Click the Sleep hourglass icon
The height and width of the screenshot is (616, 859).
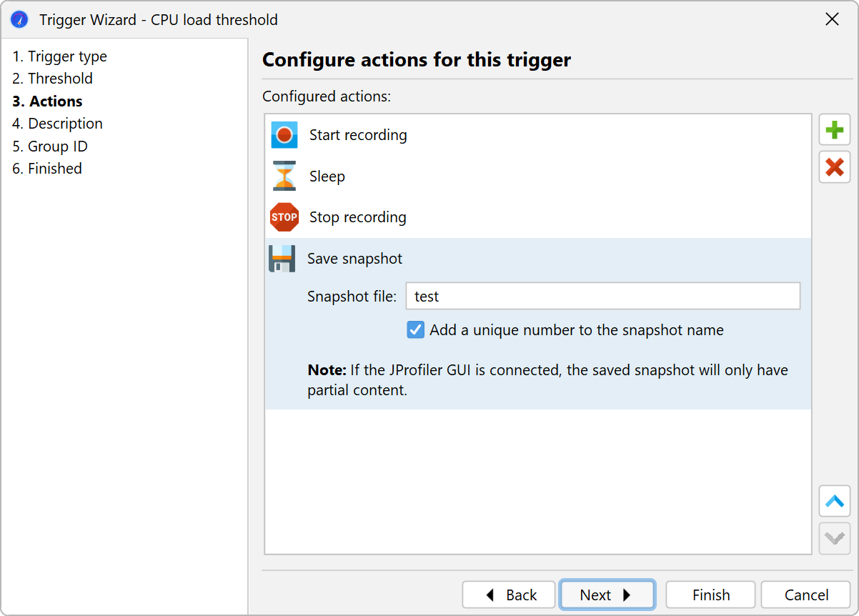pyautogui.click(x=284, y=177)
